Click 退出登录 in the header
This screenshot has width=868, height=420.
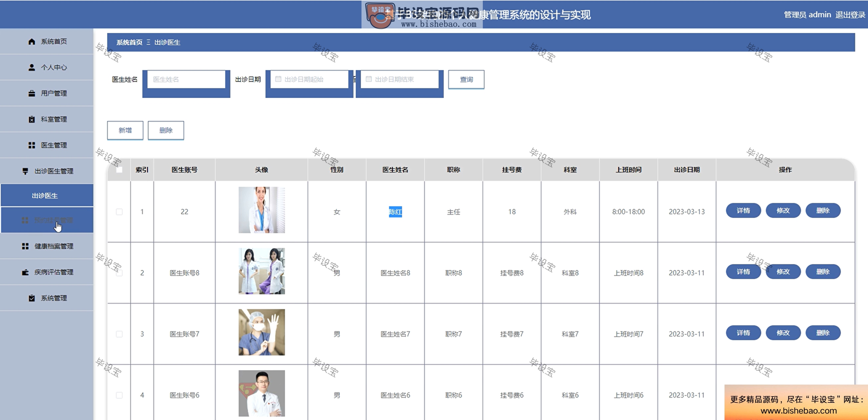tap(850, 15)
